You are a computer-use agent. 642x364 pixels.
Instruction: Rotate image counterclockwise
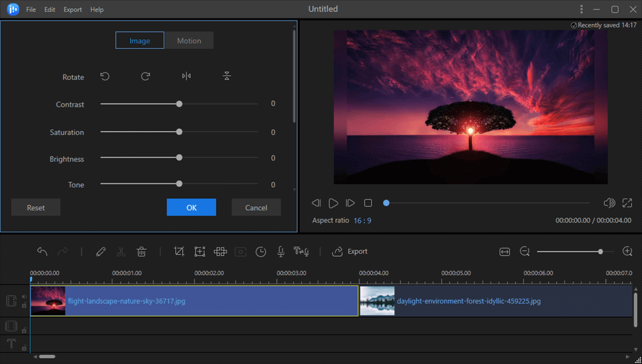[x=105, y=76]
